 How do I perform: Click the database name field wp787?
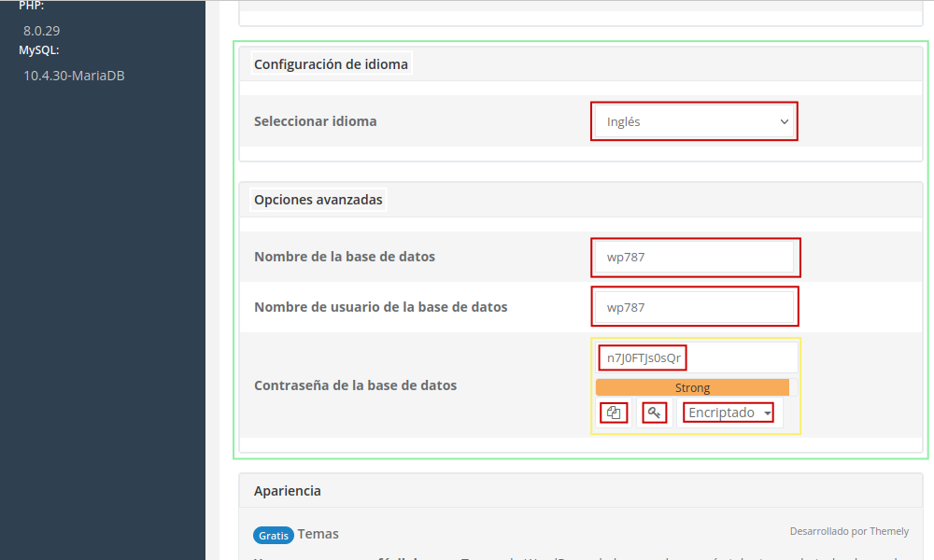point(695,258)
